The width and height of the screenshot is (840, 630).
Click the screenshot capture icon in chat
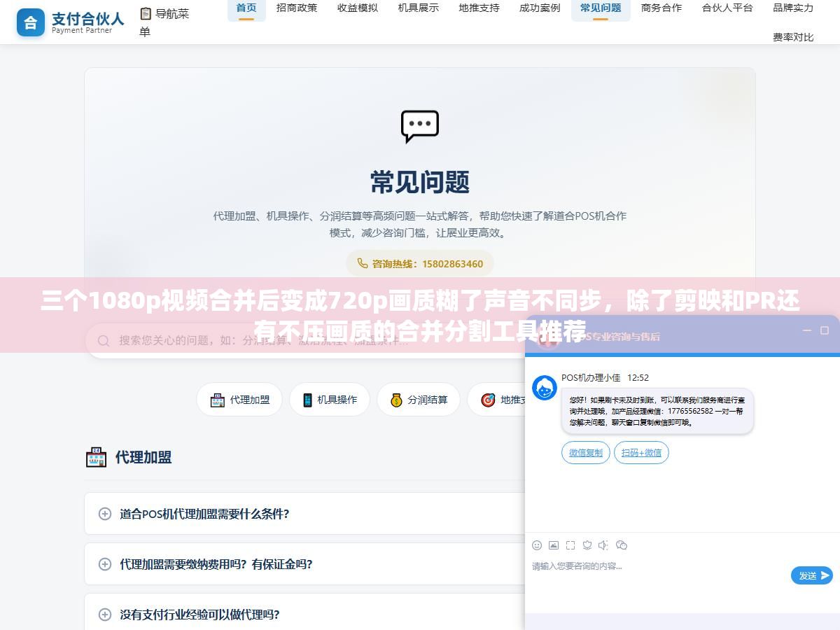click(570, 545)
